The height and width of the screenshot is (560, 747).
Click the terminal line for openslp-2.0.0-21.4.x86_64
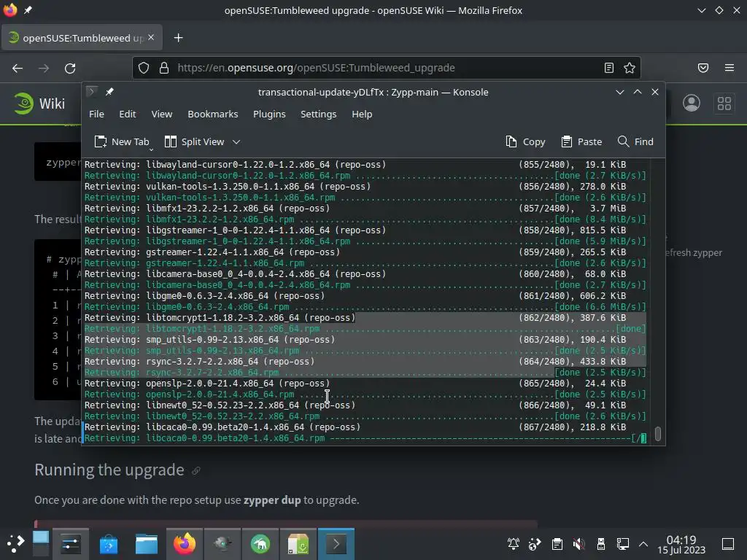coord(355,384)
